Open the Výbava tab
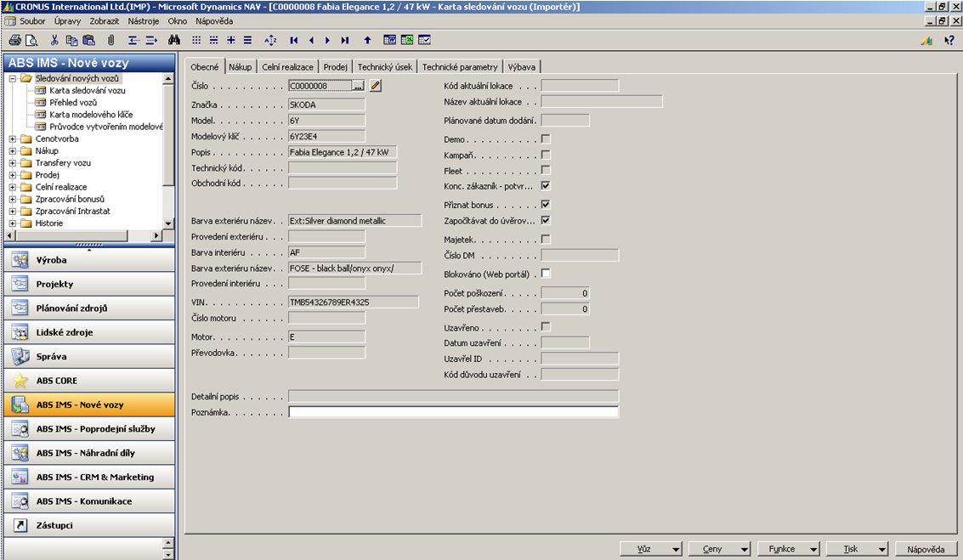The image size is (963, 560). point(521,67)
